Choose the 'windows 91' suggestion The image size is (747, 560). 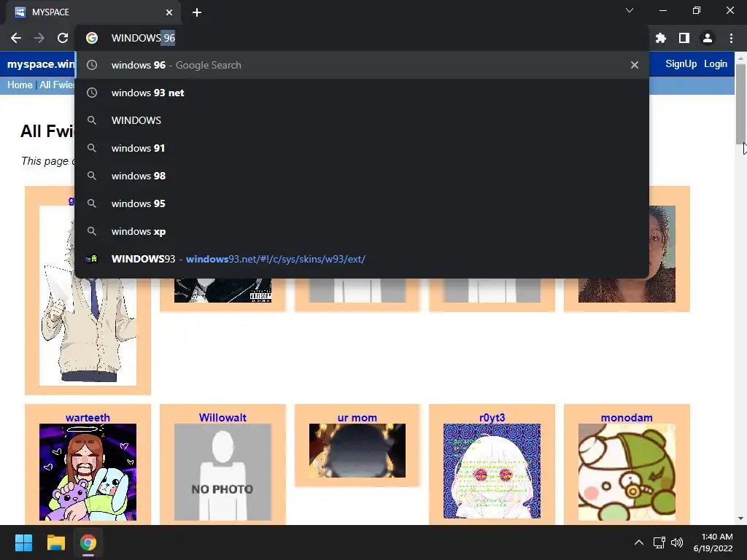362,148
